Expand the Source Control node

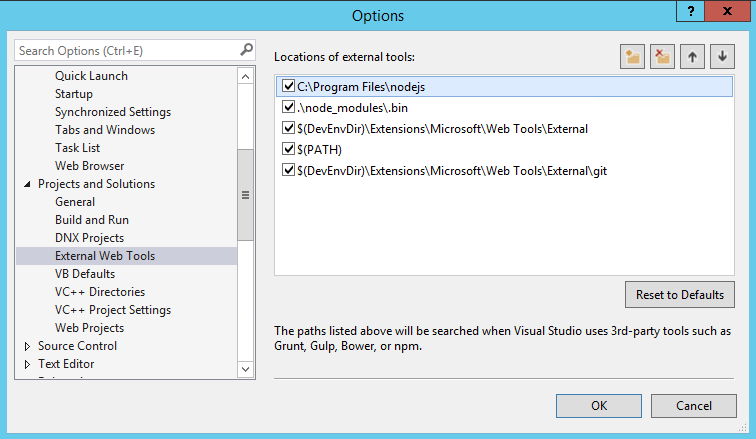[x=27, y=346]
